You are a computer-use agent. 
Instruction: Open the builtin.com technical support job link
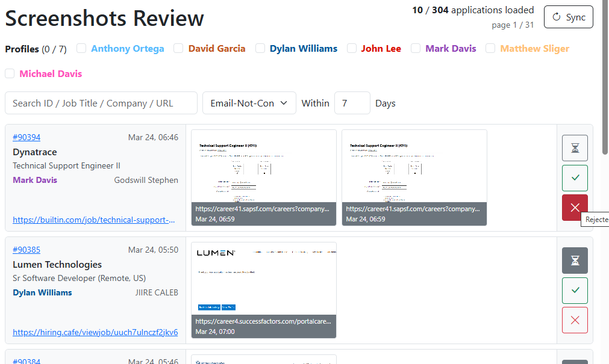(95, 220)
